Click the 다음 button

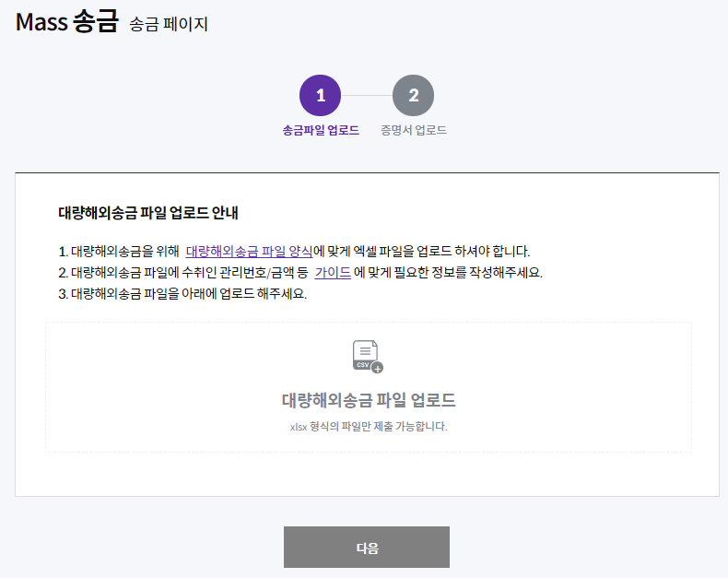pos(367,547)
